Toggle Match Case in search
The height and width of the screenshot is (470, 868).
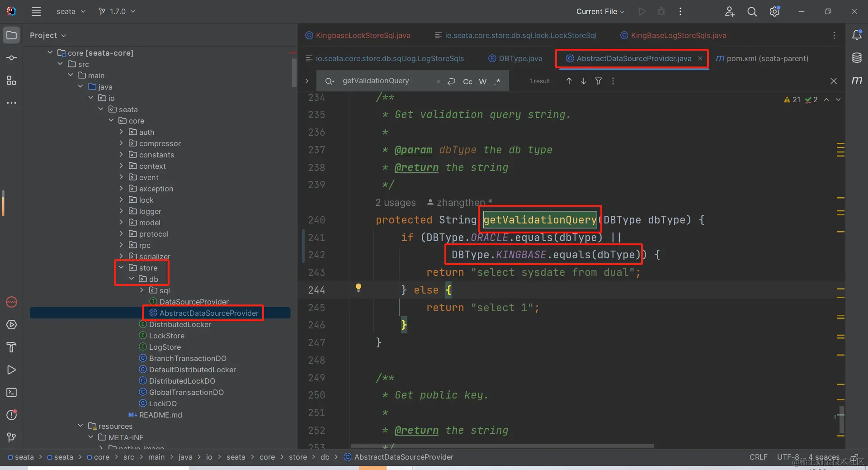click(468, 81)
